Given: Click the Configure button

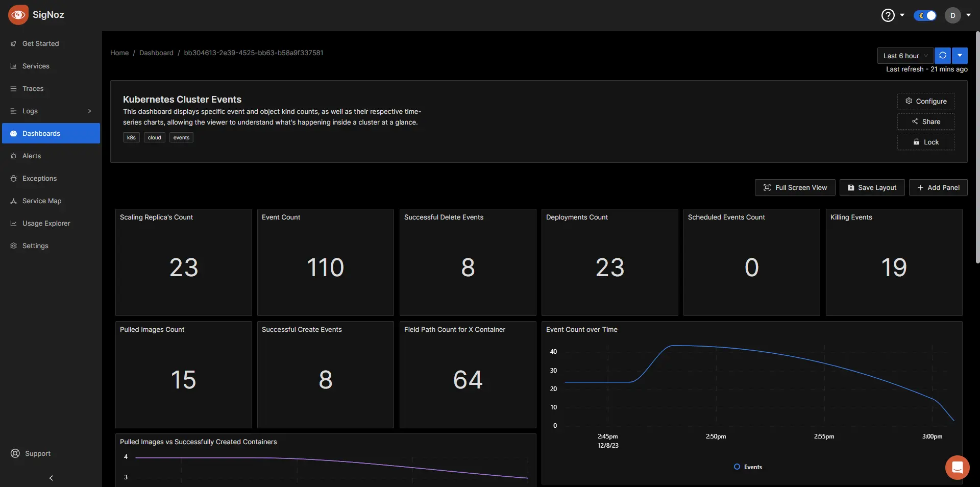Looking at the screenshot, I should [926, 101].
